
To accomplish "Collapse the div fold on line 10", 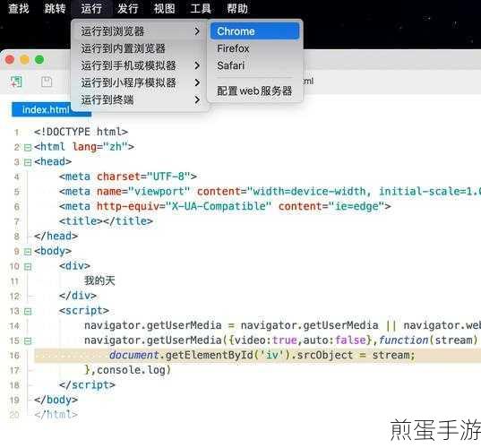I will pos(28,266).
